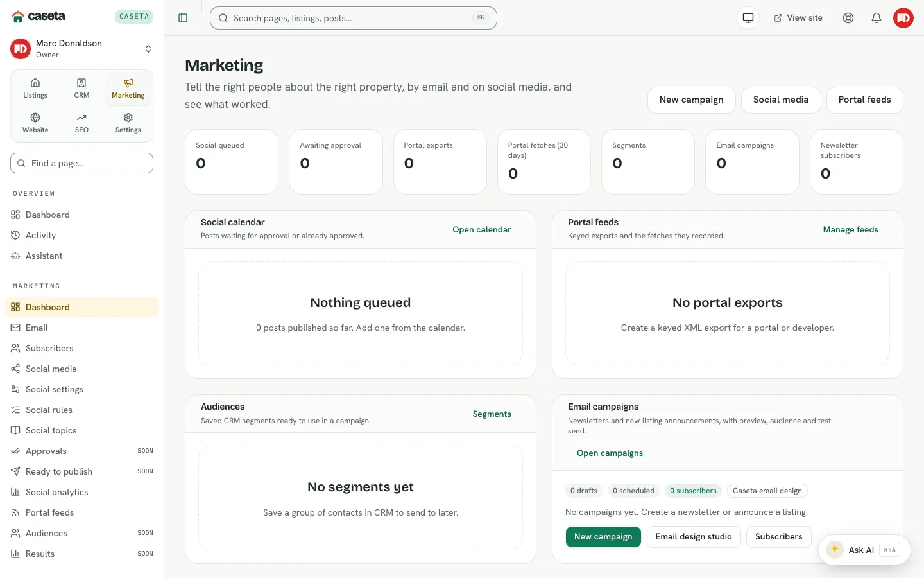The width and height of the screenshot is (924, 578).
Task: Open the notifications bell
Action: pos(877,18)
